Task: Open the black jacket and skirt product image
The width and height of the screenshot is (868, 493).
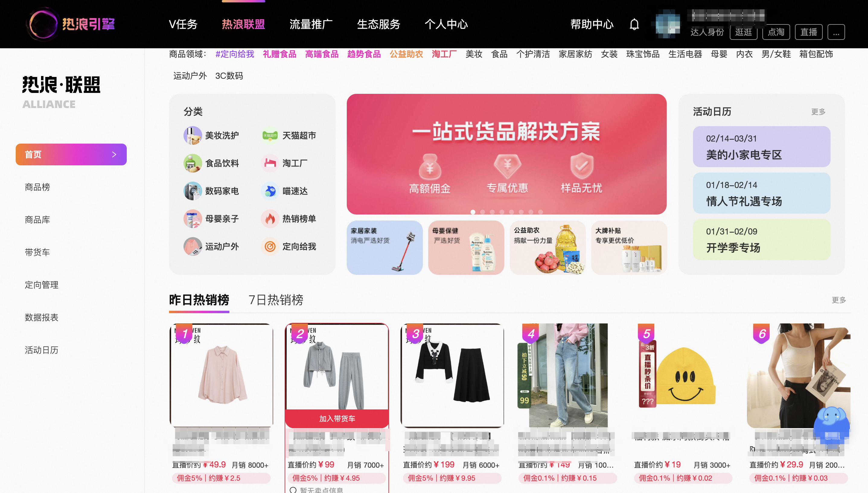Action: 452,375
